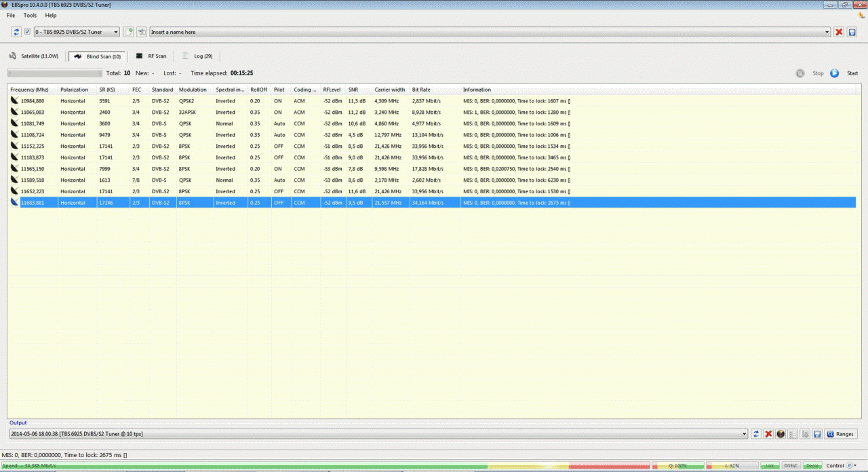Click the refresh icon in the Output bar

point(756,434)
